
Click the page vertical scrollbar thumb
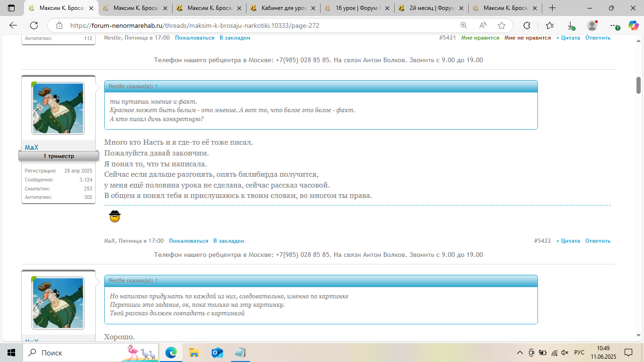639,85
